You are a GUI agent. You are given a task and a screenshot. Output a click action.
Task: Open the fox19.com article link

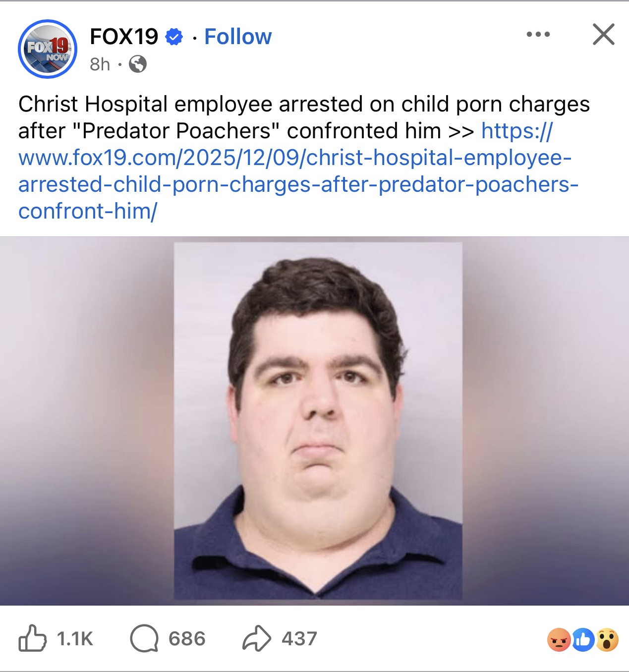(x=297, y=171)
